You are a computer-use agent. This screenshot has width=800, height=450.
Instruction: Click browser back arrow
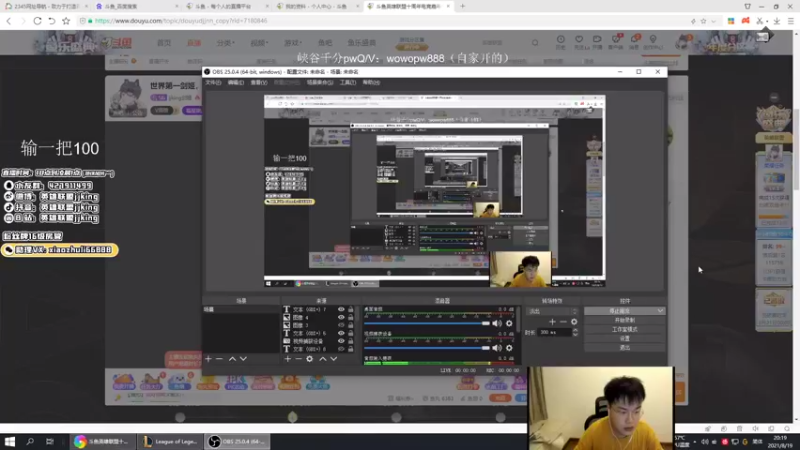pyautogui.click(x=9, y=21)
